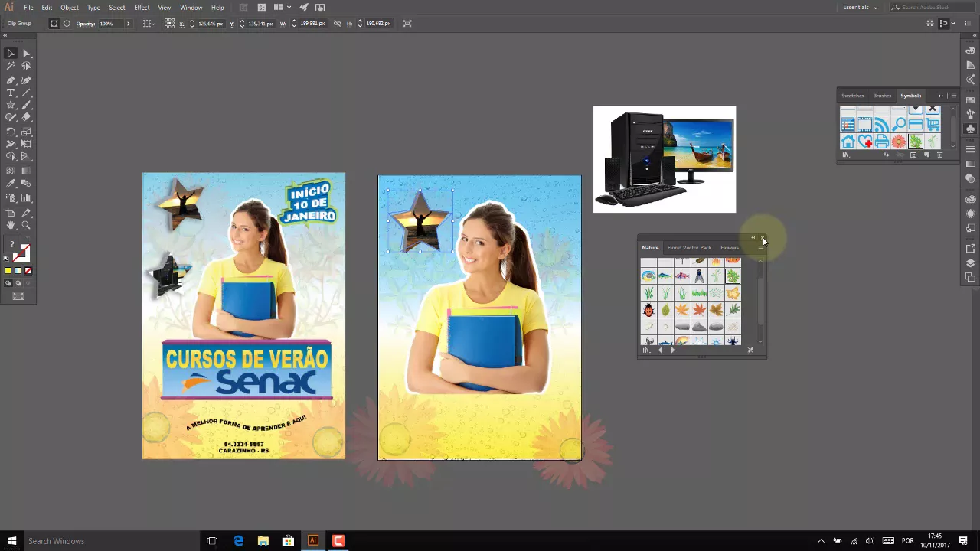Select the Eraser tool

point(26,117)
